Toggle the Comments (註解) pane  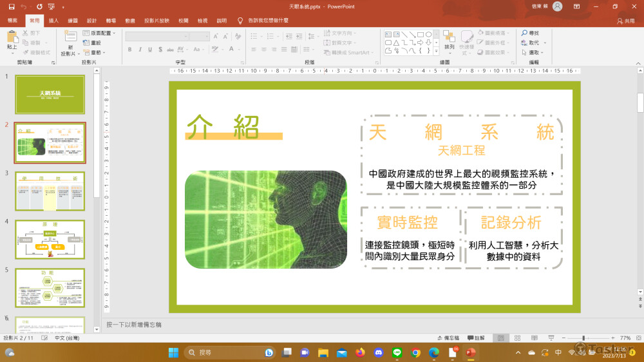click(476, 338)
